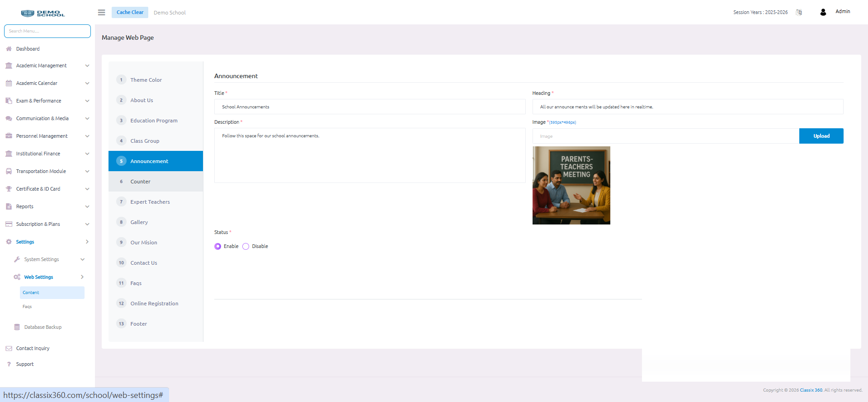Open the Expert Teachers step tab
The width and height of the screenshot is (868, 402).
pyautogui.click(x=156, y=202)
